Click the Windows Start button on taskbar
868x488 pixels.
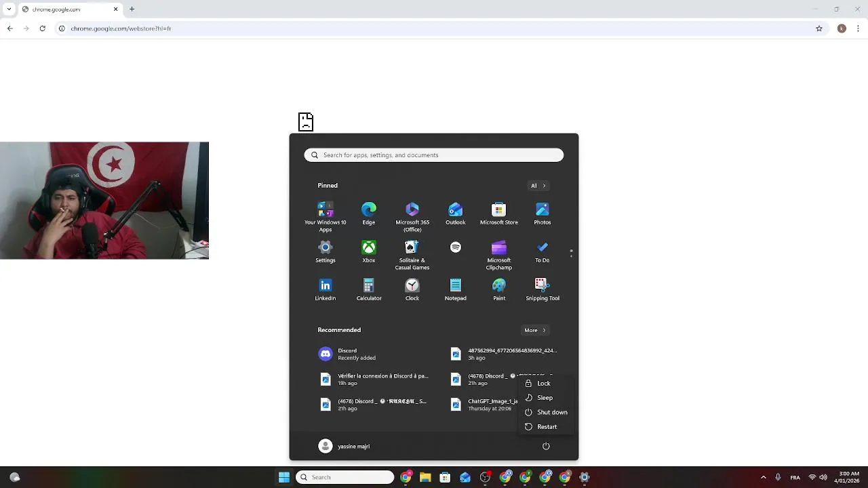(x=284, y=477)
